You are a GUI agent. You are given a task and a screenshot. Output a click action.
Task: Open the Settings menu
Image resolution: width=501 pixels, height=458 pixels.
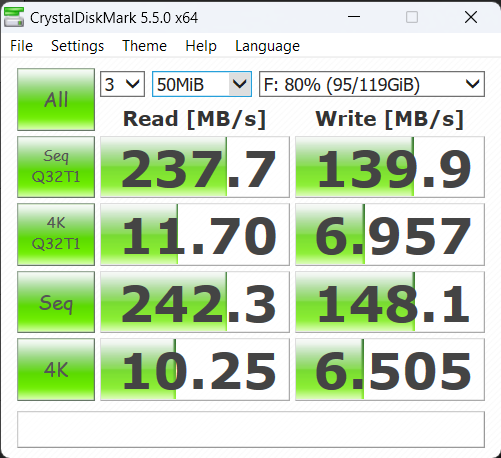click(77, 46)
